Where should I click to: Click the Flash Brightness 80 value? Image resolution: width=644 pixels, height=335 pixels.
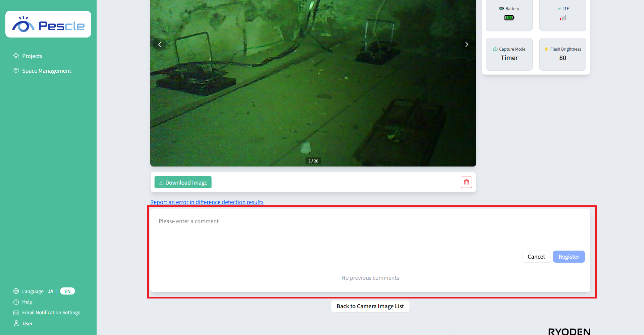pyautogui.click(x=562, y=58)
